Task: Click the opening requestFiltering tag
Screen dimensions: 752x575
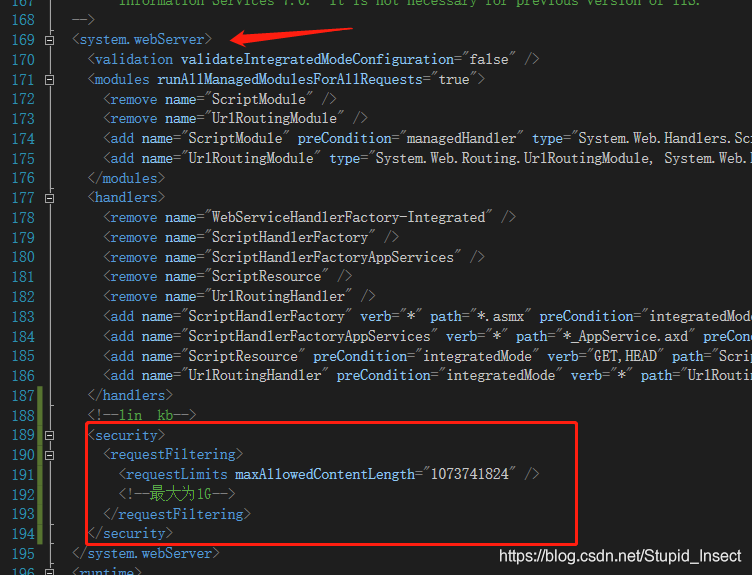Action: [x=173, y=455]
